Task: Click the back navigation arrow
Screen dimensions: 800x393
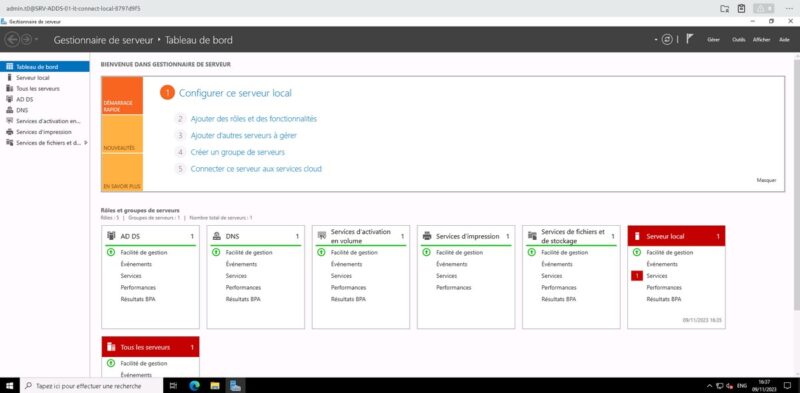Action: click(x=12, y=39)
